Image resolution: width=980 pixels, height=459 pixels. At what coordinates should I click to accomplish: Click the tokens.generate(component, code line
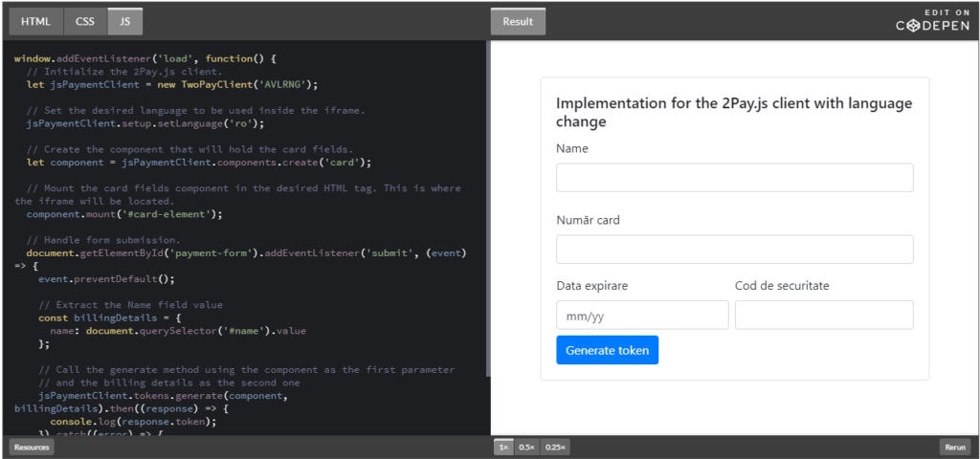point(163,396)
